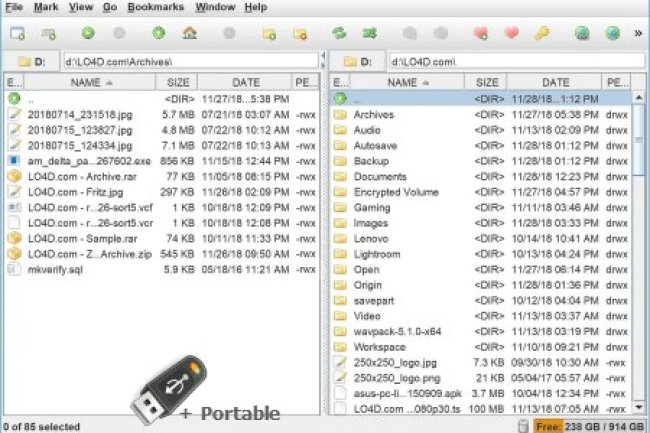This screenshot has width=650, height=433.
Task: Select the Workspace folder row
Action: (481, 347)
